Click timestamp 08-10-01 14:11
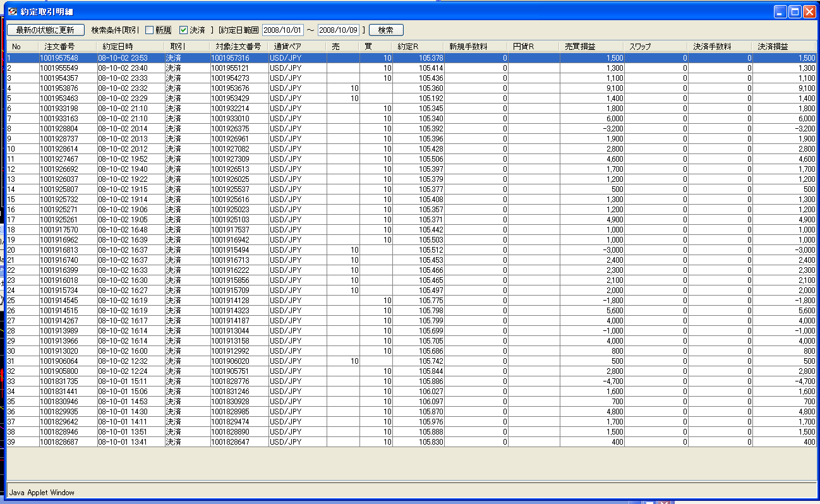820x504 pixels. point(131,422)
